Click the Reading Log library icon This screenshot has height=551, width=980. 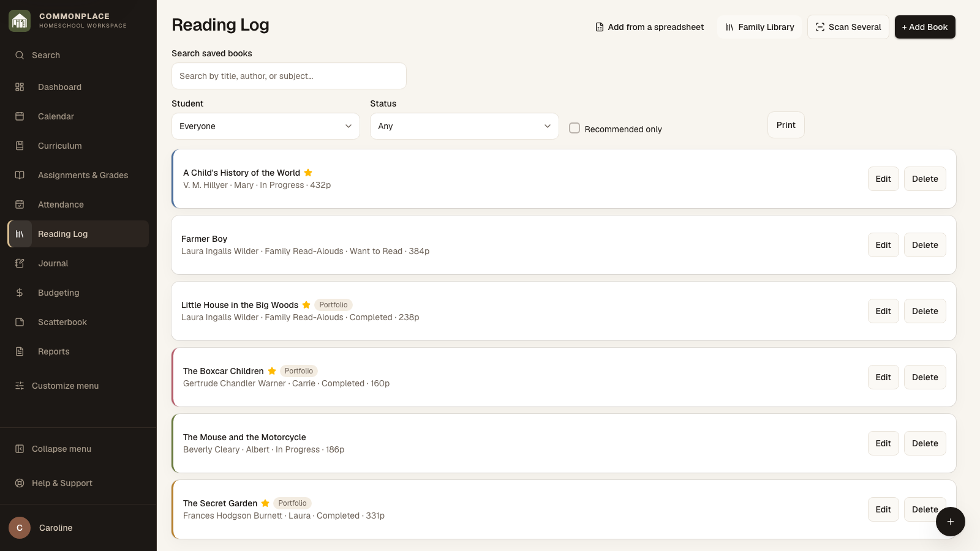coord(20,234)
